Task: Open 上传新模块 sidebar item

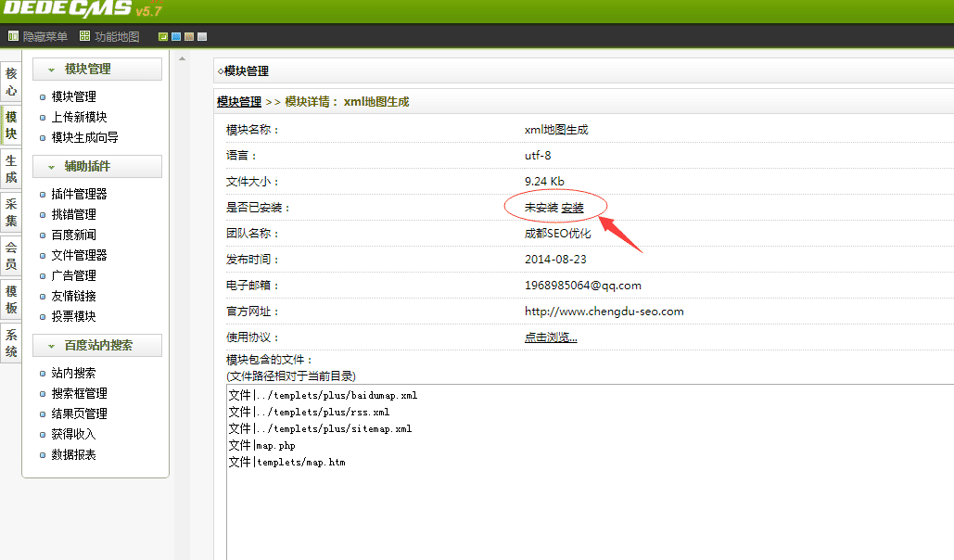Action: pos(79,117)
